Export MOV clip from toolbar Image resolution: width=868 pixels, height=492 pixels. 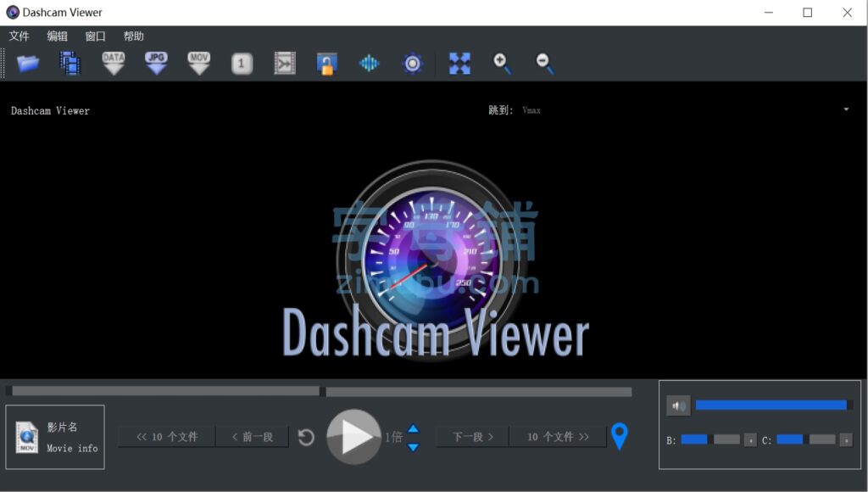click(198, 63)
